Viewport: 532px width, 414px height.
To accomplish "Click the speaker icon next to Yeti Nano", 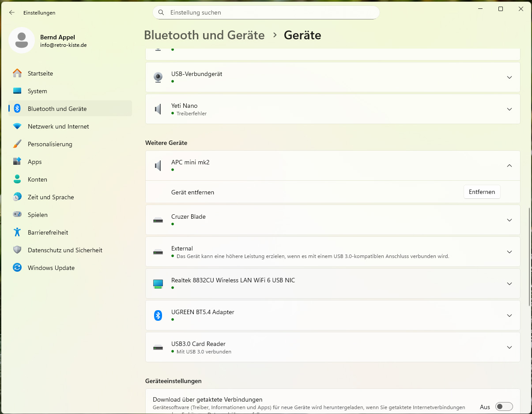I will pyautogui.click(x=158, y=109).
